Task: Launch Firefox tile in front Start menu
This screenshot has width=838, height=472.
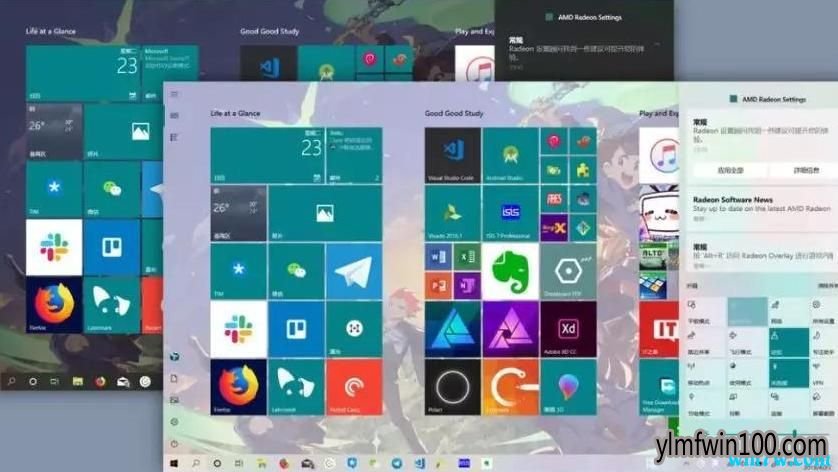Action: pos(238,387)
